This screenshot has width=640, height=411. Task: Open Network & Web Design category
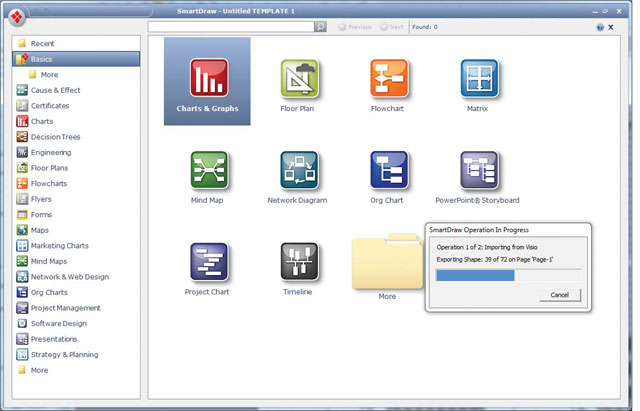coord(76,277)
